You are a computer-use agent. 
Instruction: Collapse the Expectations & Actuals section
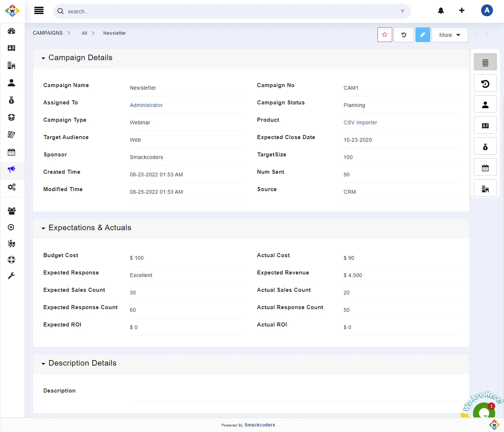pyautogui.click(x=44, y=228)
